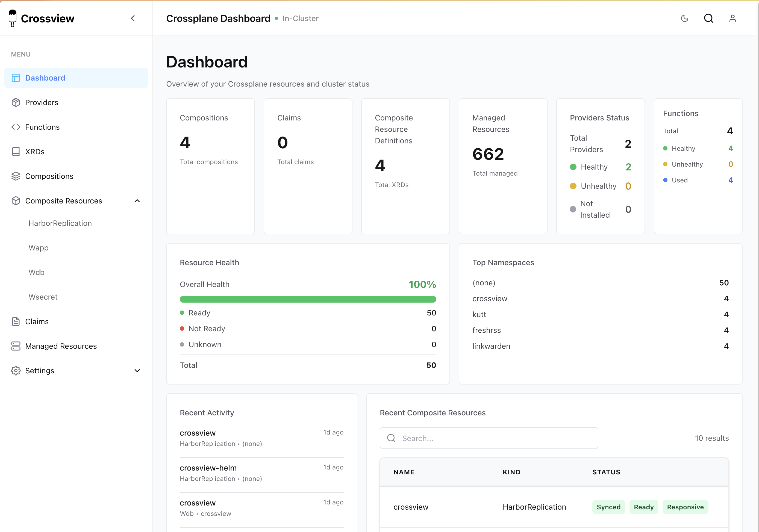This screenshot has width=759, height=532.
Task: Expand the Settings menu chevron
Action: tap(137, 370)
